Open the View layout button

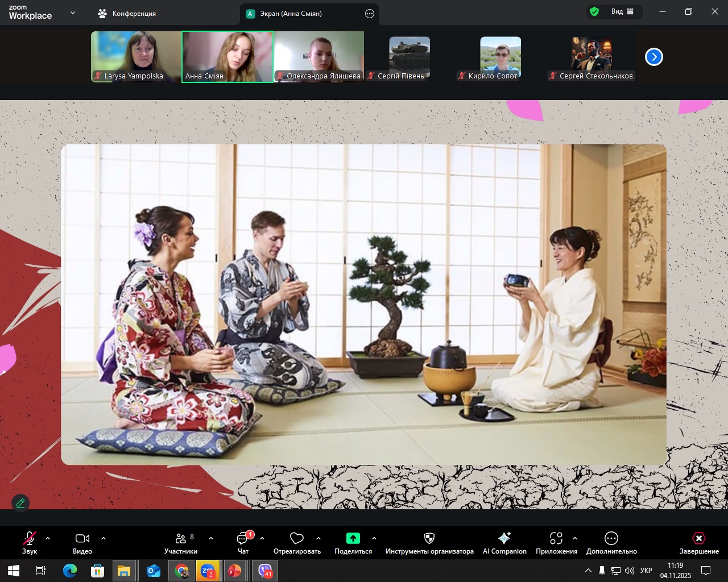pyautogui.click(x=622, y=12)
